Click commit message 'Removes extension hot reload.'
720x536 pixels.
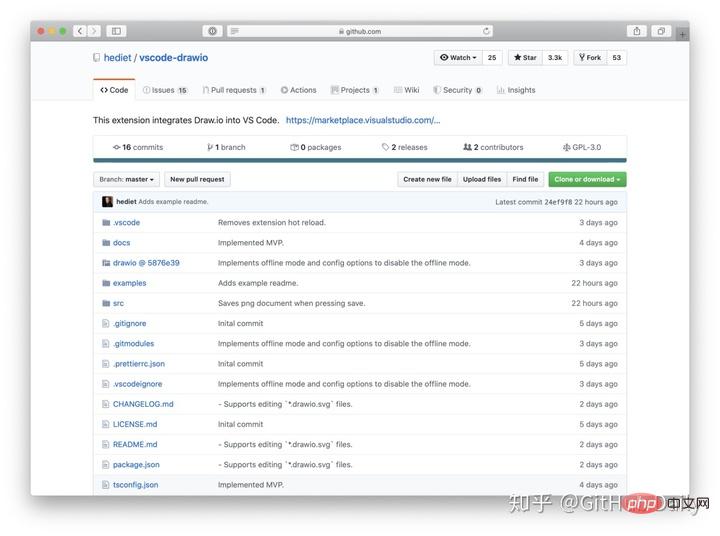click(272, 222)
